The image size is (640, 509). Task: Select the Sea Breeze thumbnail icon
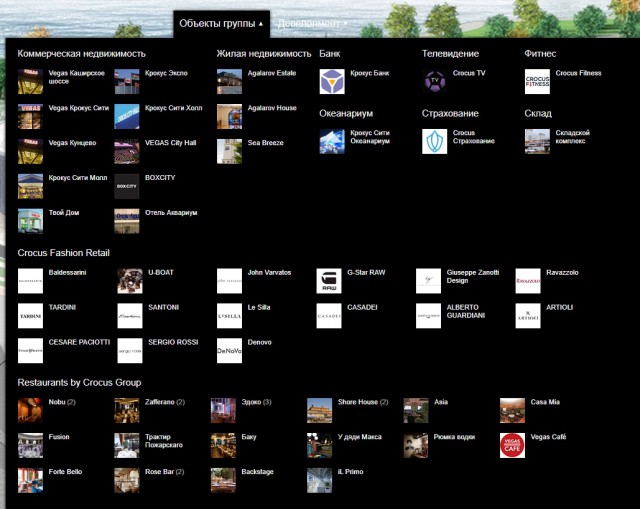point(229,151)
